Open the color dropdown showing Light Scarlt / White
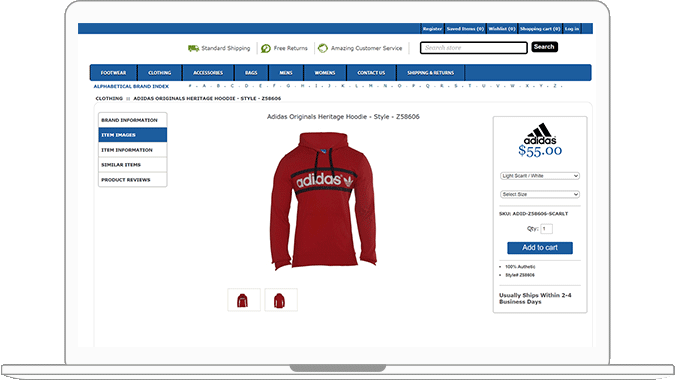This screenshot has height=380, width=675. pos(540,176)
